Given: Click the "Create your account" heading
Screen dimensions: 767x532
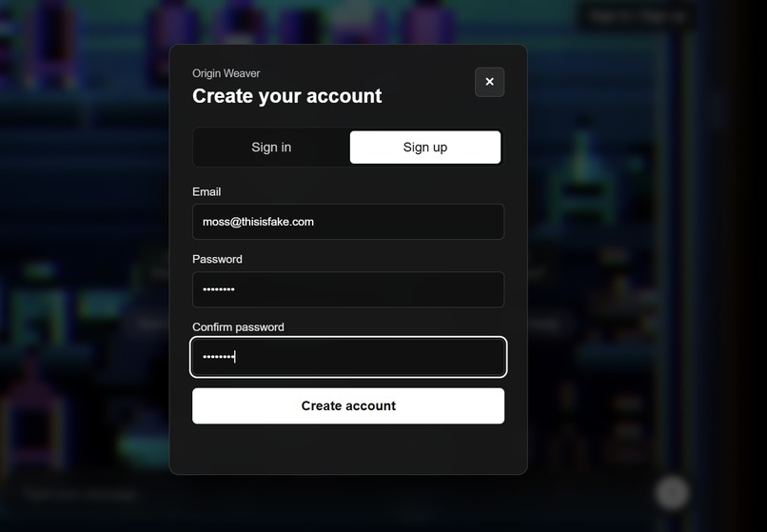Looking at the screenshot, I should (287, 96).
